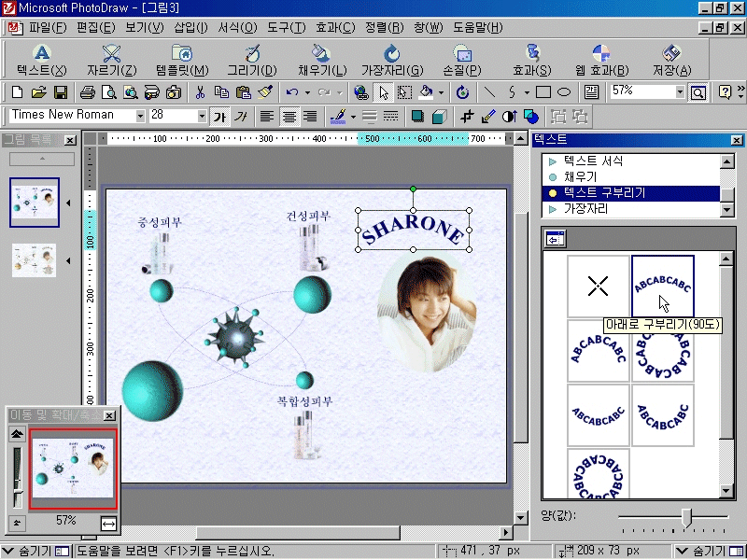
Task: Click the copy icon
Action: pyautogui.click(x=221, y=91)
